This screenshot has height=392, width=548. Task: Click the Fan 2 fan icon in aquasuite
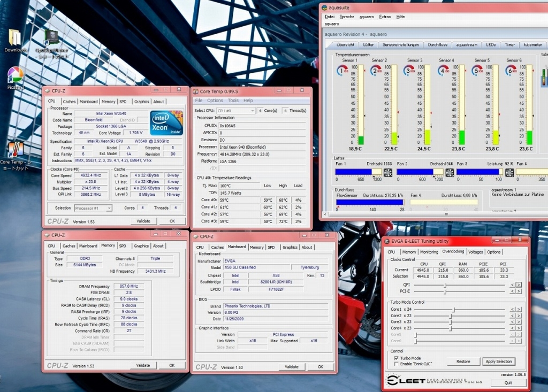click(x=450, y=172)
